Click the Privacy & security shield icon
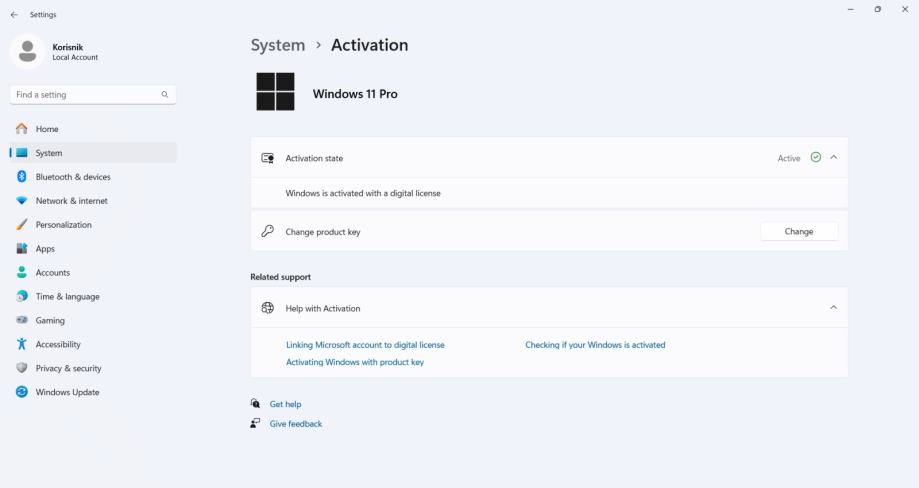919x488 pixels. [22, 368]
